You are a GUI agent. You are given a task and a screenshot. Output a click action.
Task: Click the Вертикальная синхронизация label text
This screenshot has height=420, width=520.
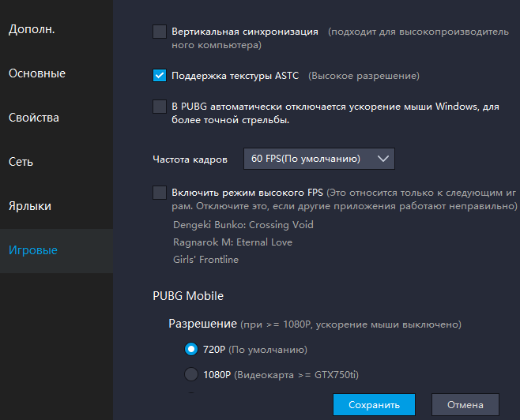point(245,32)
